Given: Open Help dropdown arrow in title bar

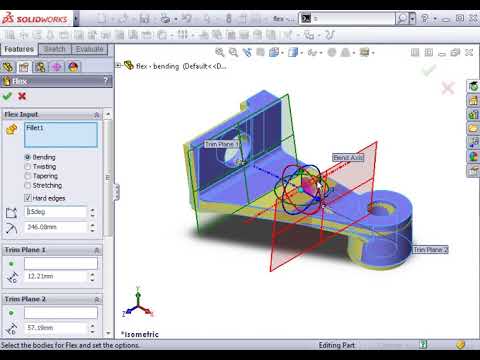Looking at the screenshot, I should click(x=435, y=19).
